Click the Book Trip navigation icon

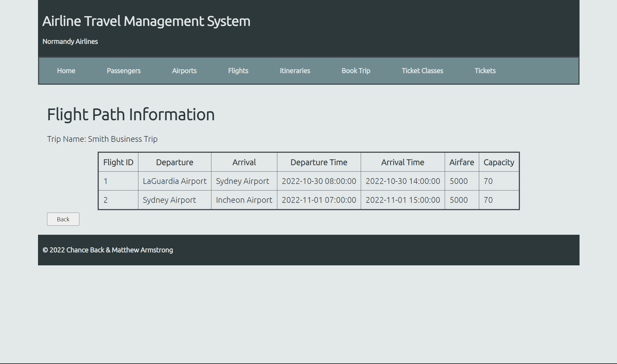click(356, 70)
